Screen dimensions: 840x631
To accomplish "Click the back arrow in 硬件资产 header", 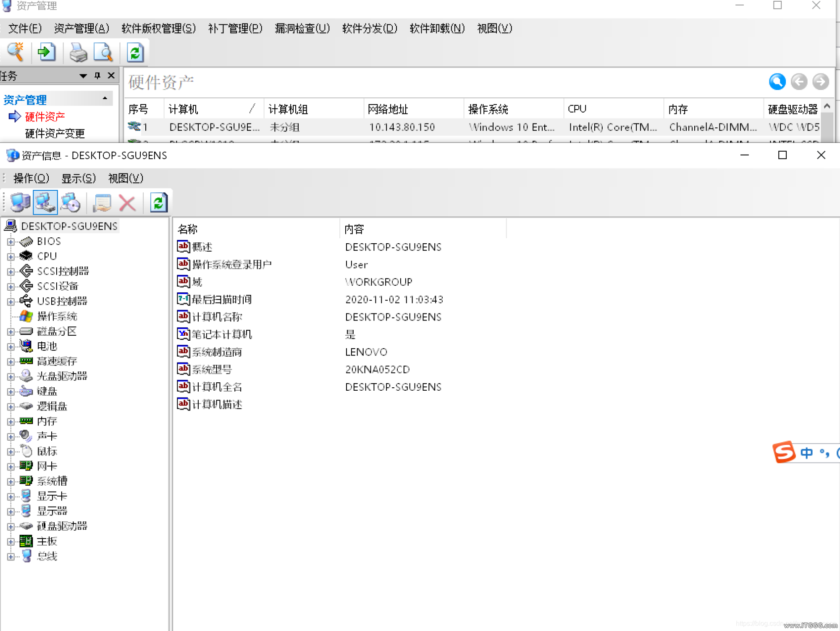I will click(x=799, y=82).
